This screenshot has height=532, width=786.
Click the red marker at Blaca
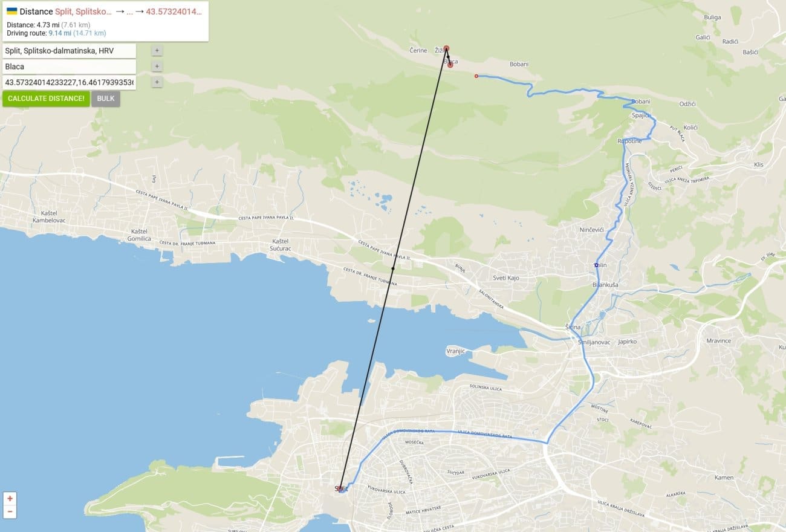[450, 65]
